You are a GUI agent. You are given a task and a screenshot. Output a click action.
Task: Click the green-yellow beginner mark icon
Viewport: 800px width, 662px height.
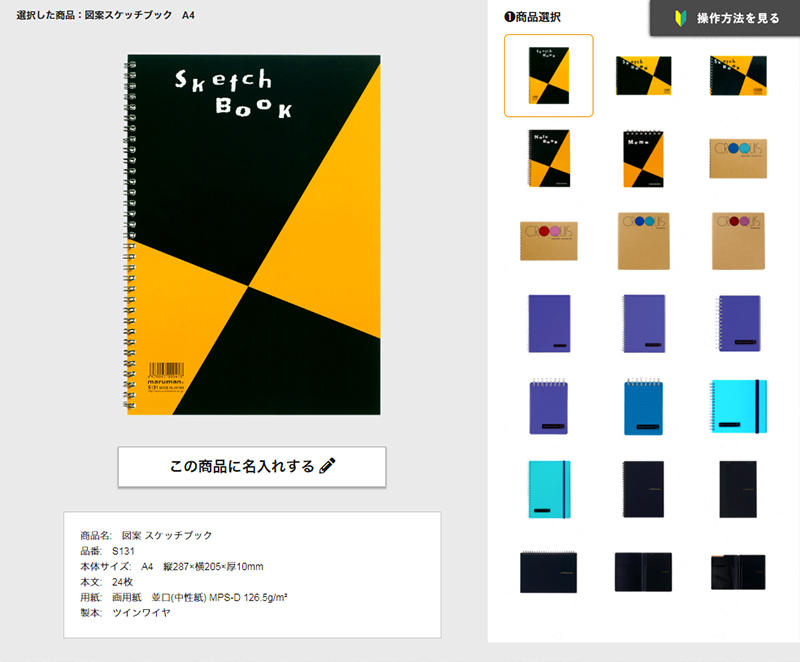click(680, 18)
